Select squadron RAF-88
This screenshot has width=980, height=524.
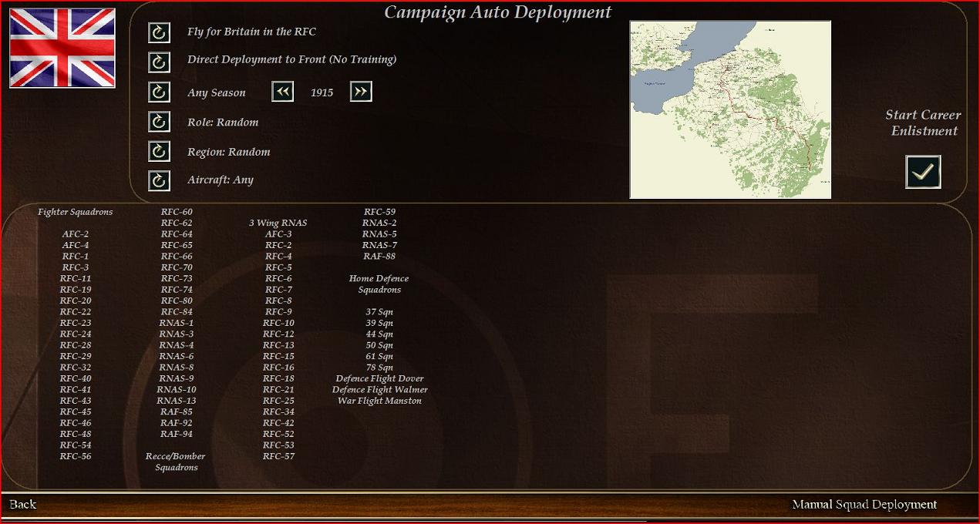click(379, 257)
